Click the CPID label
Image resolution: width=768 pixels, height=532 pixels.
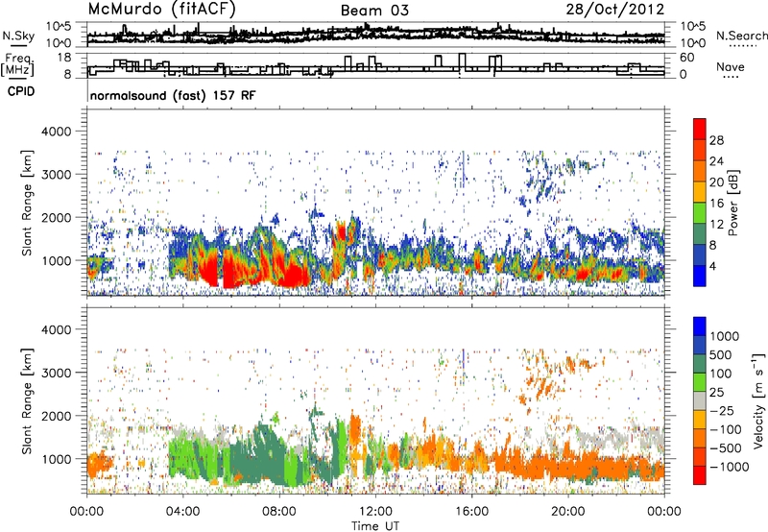pyautogui.click(x=21, y=91)
